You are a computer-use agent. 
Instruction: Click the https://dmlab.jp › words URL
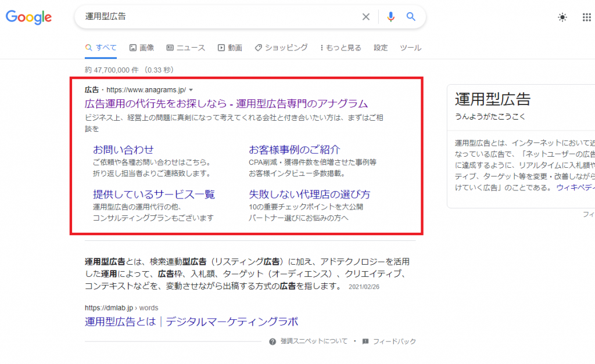pos(121,308)
